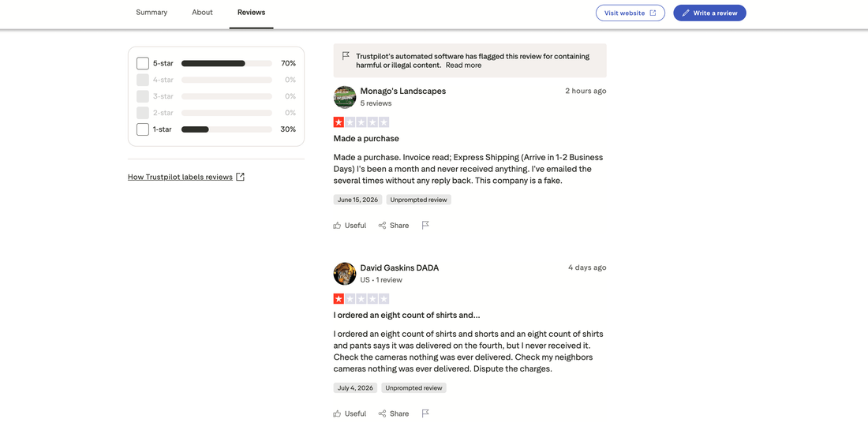Screen dimensions: 868x445
Task: Click the 30% value in 1-star row
Action: (288, 129)
